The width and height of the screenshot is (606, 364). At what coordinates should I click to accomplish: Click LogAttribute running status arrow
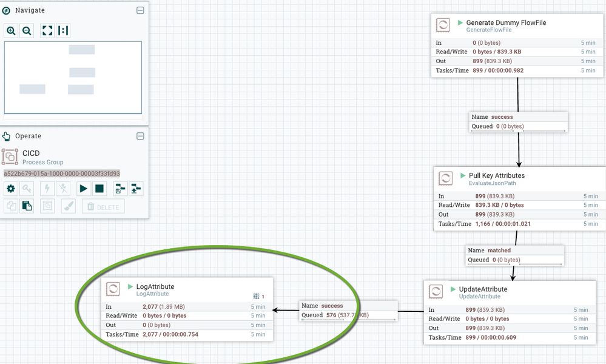(x=130, y=286)
